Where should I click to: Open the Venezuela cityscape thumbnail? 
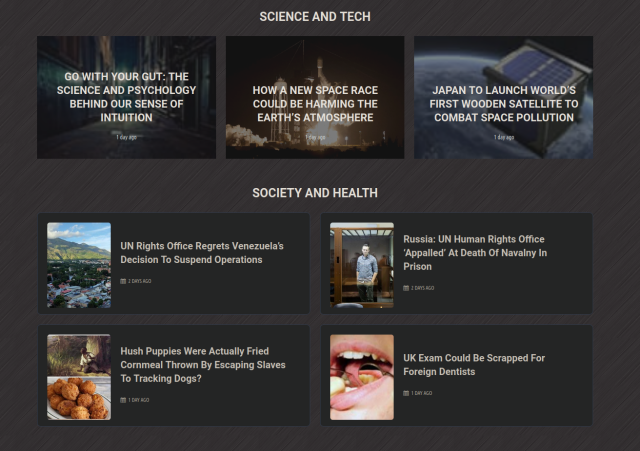79,265
